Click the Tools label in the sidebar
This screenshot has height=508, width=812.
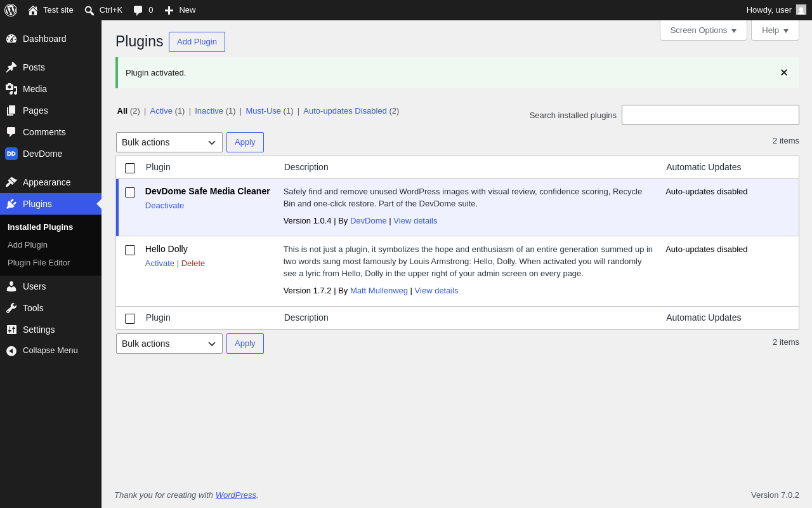(x=33, y=308)
